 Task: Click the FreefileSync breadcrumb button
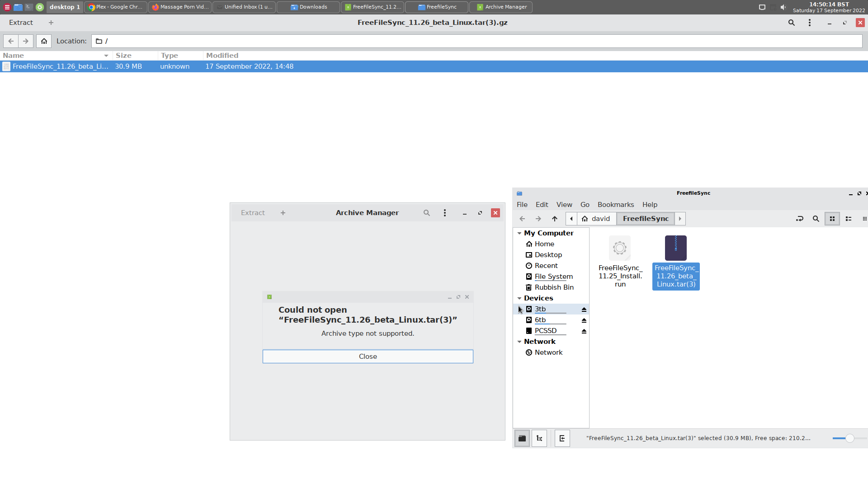tap(646, 219)
